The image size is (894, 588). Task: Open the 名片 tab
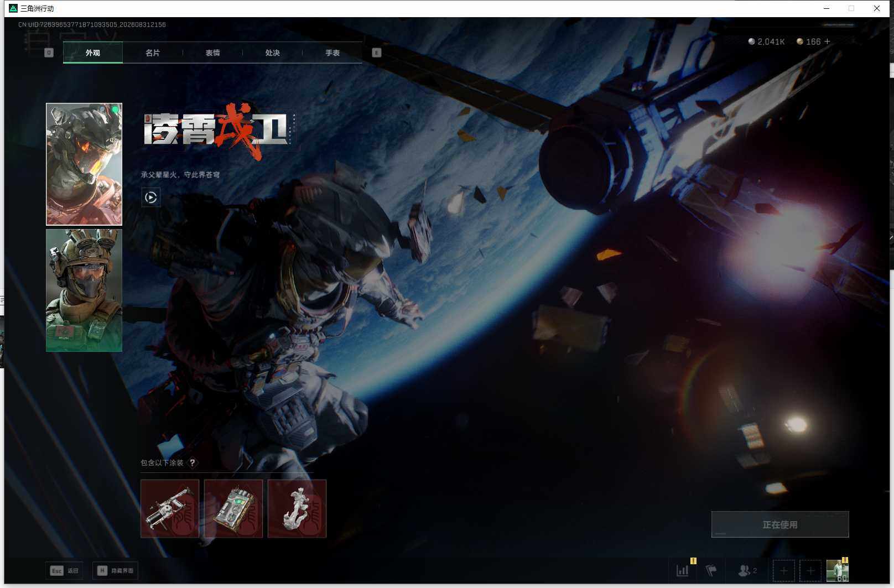pos(153,53)
